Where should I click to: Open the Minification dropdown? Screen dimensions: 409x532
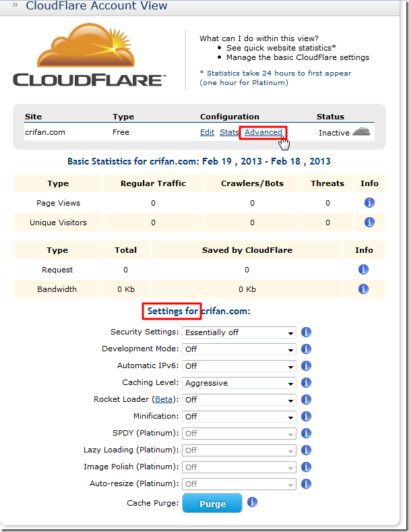(239, 417)
